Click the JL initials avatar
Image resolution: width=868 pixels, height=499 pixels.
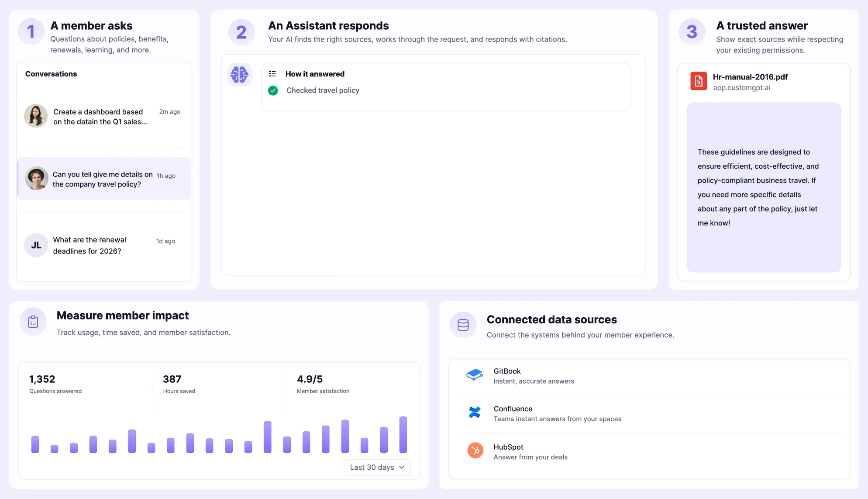[x=36, y=245]
